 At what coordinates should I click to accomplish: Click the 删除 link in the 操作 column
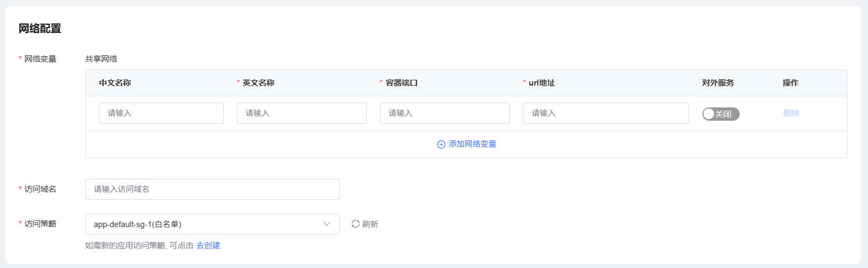(x=791, y=113)
